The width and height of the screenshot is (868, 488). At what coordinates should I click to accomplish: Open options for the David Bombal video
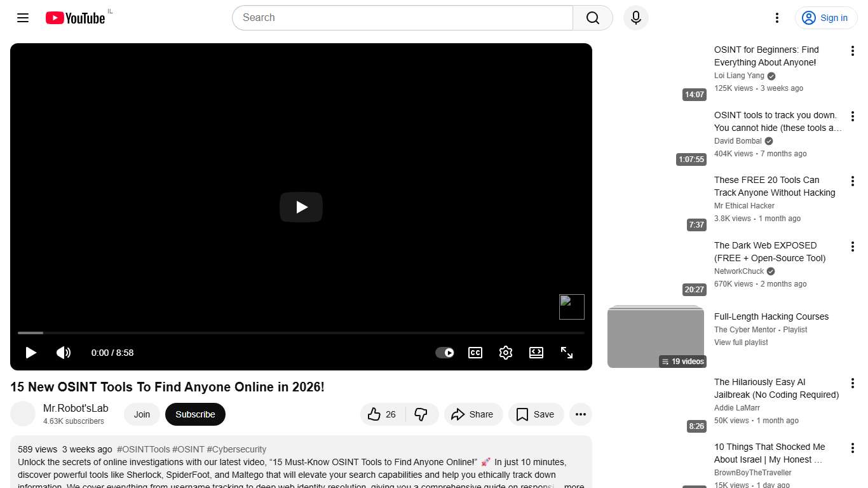(x=853, y=116)
